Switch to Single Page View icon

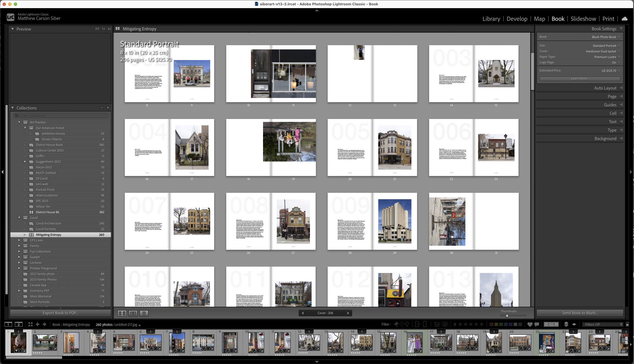click(x=144, y=313)
